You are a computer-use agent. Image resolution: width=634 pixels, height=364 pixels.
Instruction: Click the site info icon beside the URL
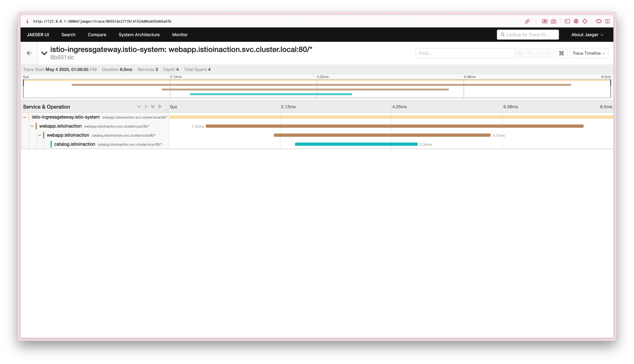tap(27, 21)
